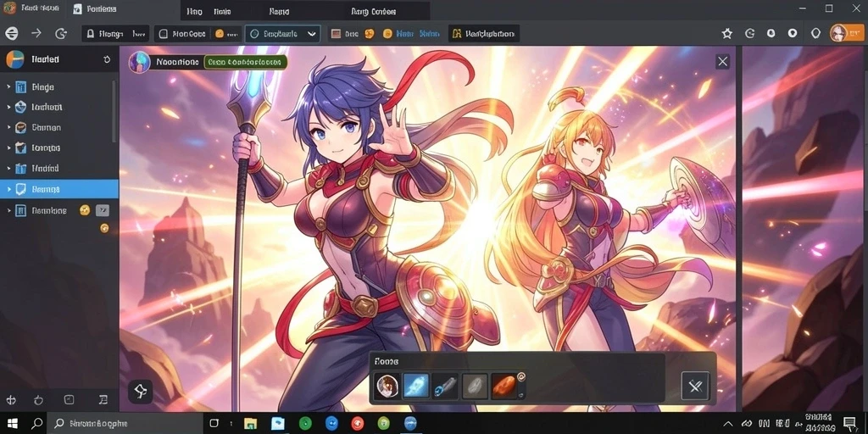Open the highlighted dropdown with the circle icon
The width and height of the screenshot is (868, 434).
tap(282, 34)
